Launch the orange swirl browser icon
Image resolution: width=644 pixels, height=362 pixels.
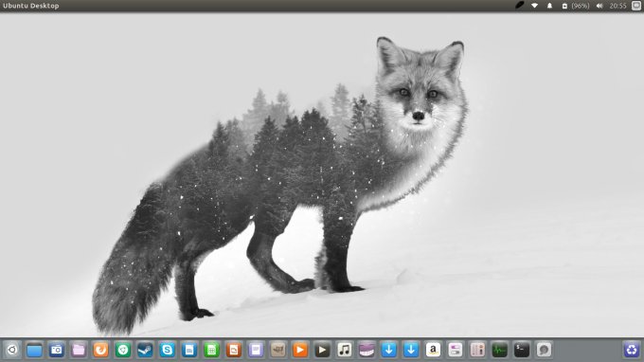click(100, 350)
